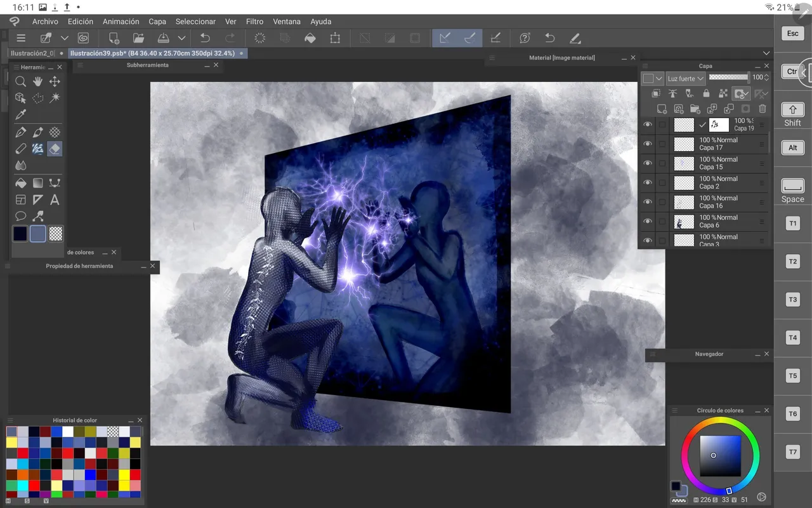The height and width of the screenshot is (508, 812).
Task: Select the Speech Balloon tool
Action: (x=20, y=217)
